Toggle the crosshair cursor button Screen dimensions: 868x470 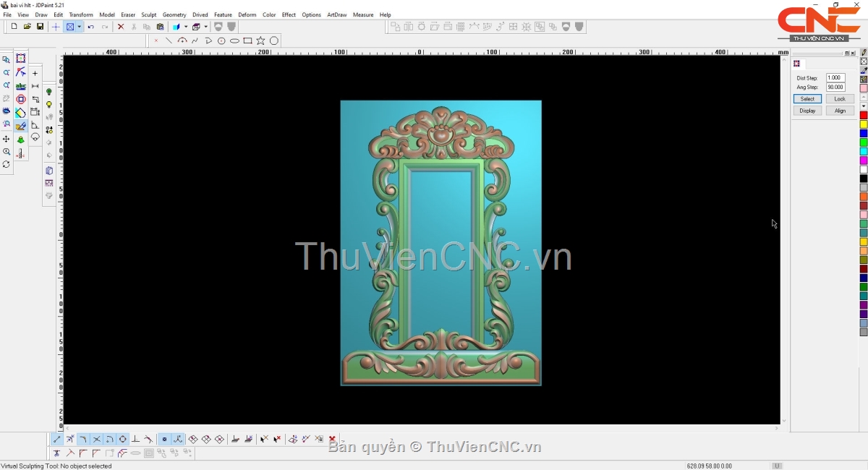pos(56,27)
